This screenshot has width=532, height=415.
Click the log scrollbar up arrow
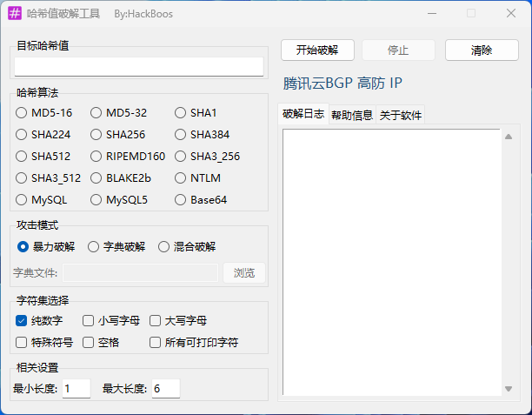click(509, 137)
